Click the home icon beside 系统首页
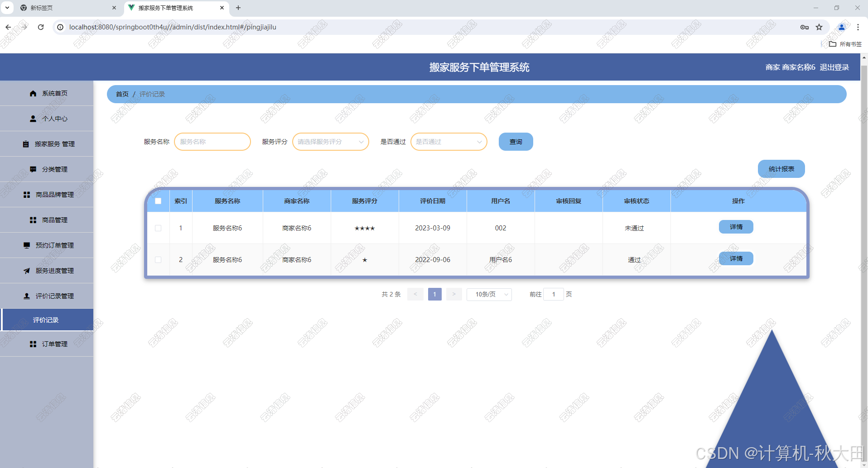The image size is (868, 468). [x=33, y=94]
